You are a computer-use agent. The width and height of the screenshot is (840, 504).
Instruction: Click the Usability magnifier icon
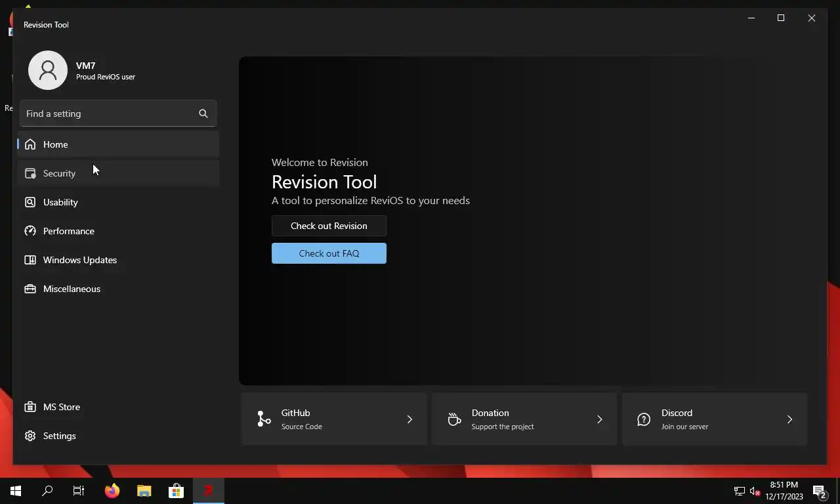pos(30,202)
